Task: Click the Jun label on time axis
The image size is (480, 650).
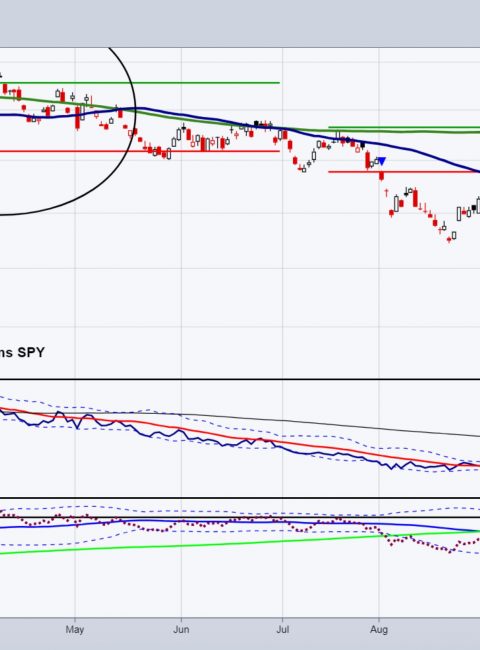Action: tap(181, 629)
